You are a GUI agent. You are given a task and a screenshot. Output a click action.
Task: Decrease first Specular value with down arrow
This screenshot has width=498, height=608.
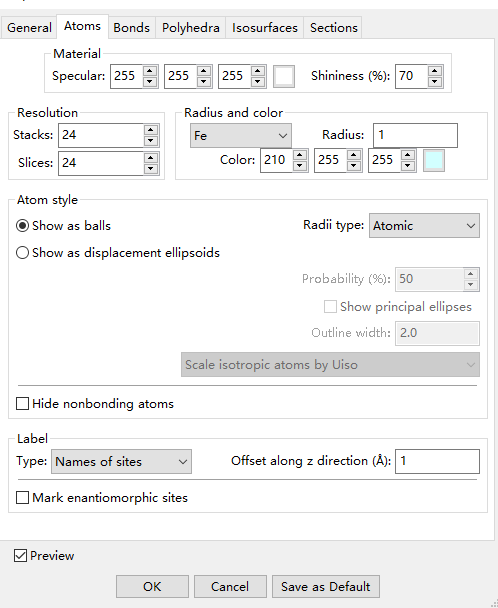[150, 82]
